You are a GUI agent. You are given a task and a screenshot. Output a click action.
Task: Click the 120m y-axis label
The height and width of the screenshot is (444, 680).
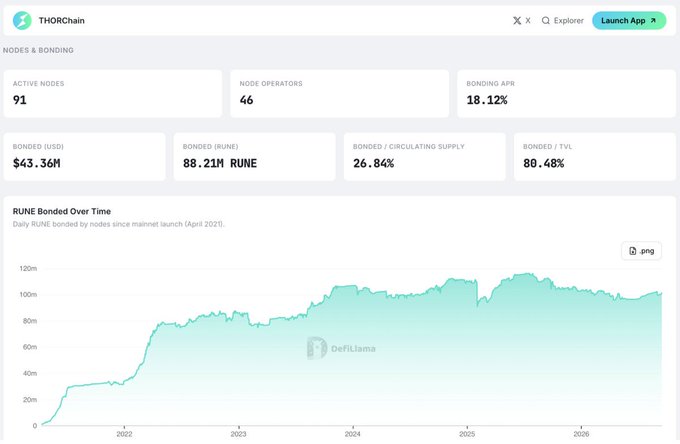click(x=28, y=268)
